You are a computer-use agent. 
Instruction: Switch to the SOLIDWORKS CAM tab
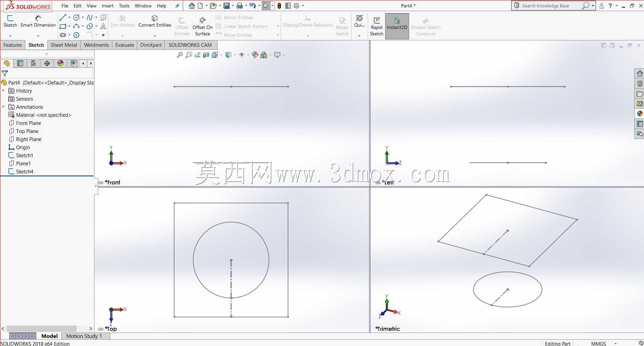click(190, 45)
